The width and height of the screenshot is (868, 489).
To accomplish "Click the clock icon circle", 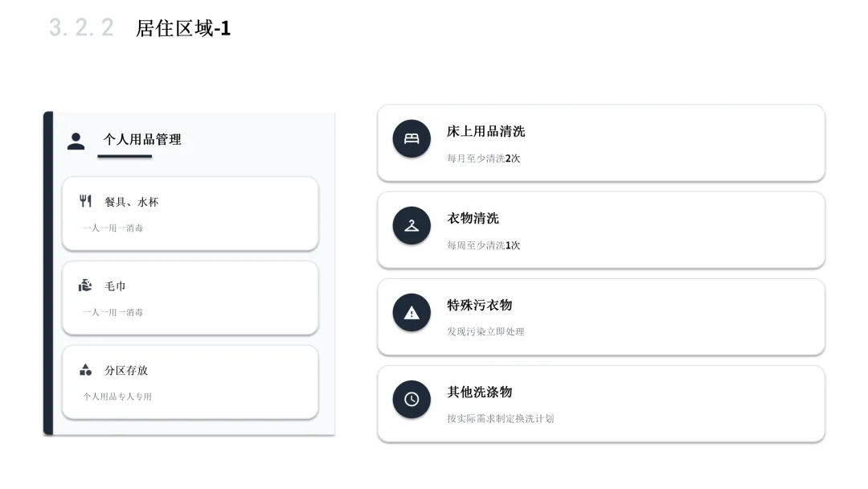I will (x=411, y=399).
